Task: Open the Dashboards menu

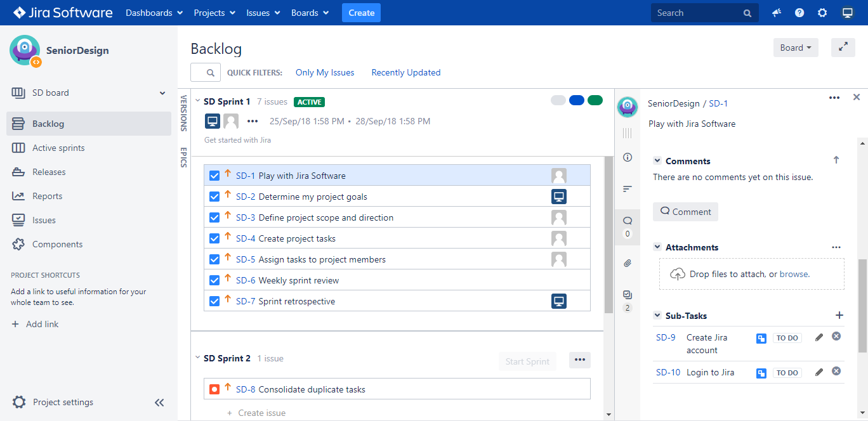Action: point(154,12)
